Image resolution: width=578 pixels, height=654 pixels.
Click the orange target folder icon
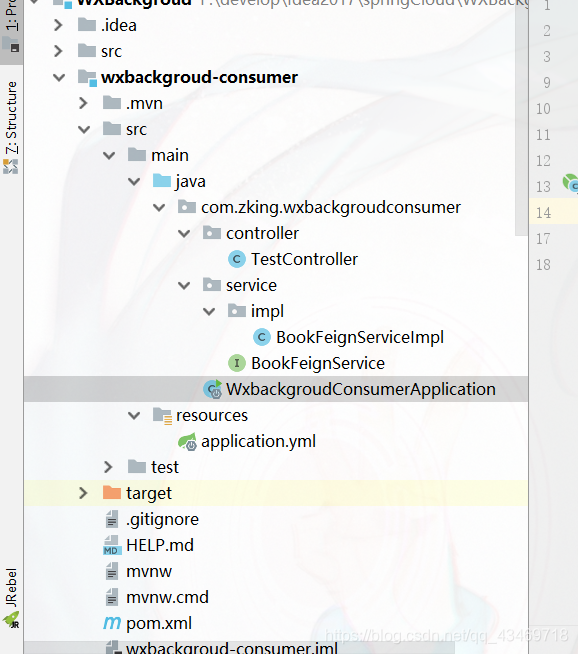coord(112,492)
